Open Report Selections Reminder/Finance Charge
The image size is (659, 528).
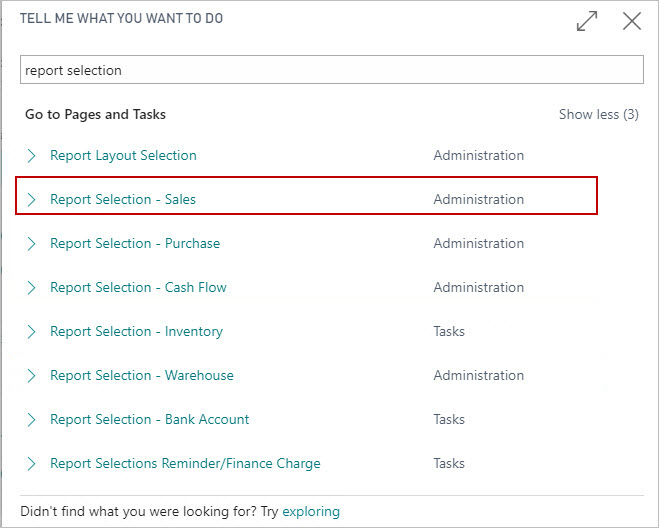pyautogui.click(x=185, y=463)
